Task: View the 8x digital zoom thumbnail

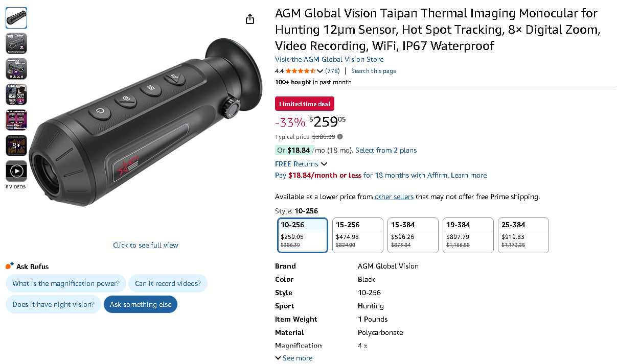Action: click(16, 145)
